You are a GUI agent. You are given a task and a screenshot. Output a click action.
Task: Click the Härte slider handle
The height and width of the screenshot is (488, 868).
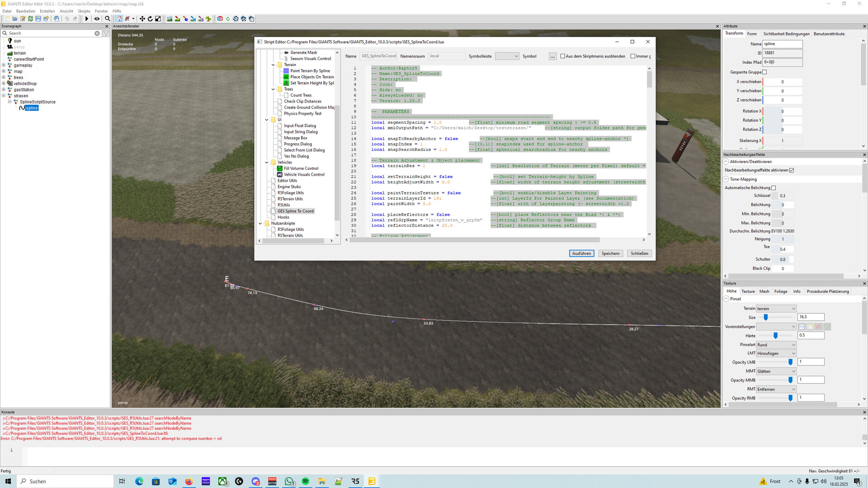pos(775,336)
